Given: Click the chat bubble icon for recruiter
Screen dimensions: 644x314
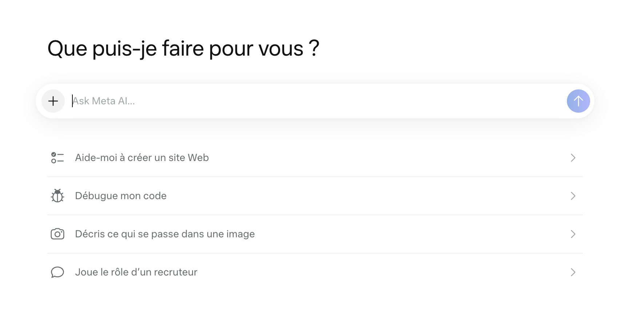Looking at the screenshot, I should (x=57, y=272).
